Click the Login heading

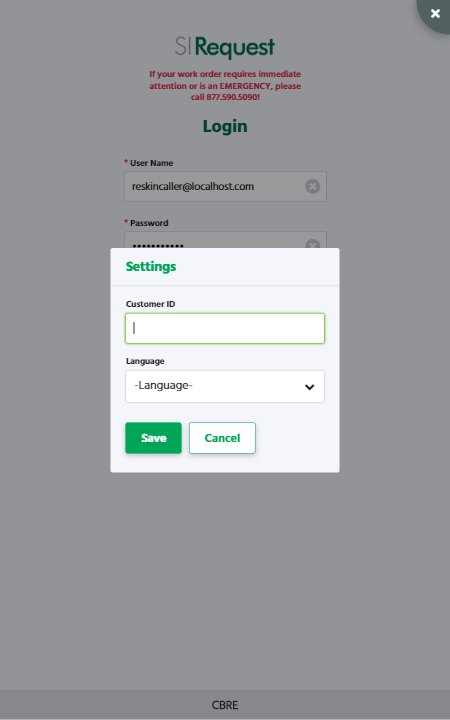[225, 126]
